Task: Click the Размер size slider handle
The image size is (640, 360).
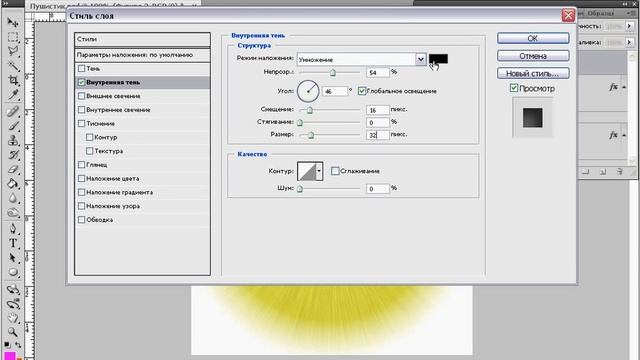Action: (311, 135)
